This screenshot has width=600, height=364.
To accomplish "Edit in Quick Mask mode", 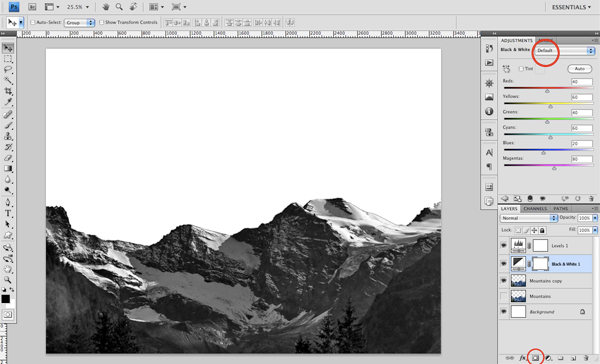I will click(8, 315).
